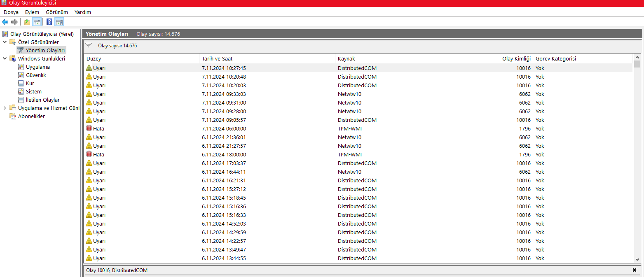The height and width of the screenshot is (277, 644).
Task: Toggle the Show/Hide Console Tree toolbar icon
Action: tap(37, 22)
